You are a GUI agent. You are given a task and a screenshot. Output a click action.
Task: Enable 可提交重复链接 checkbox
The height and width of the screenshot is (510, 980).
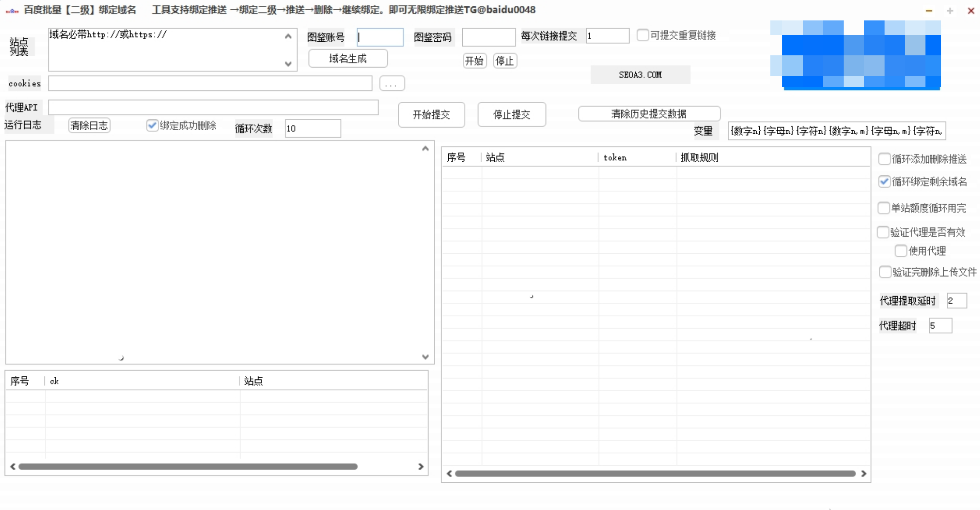642,35
